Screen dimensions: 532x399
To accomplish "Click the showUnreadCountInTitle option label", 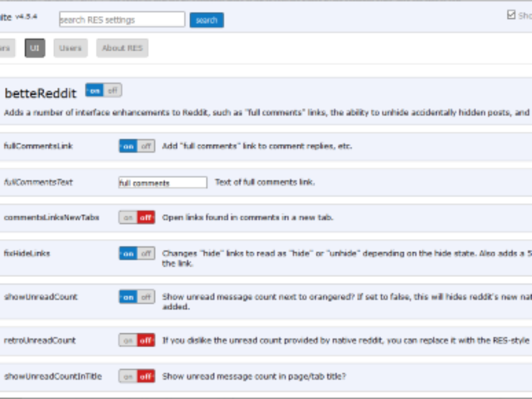I will click(x=53, y=376).
